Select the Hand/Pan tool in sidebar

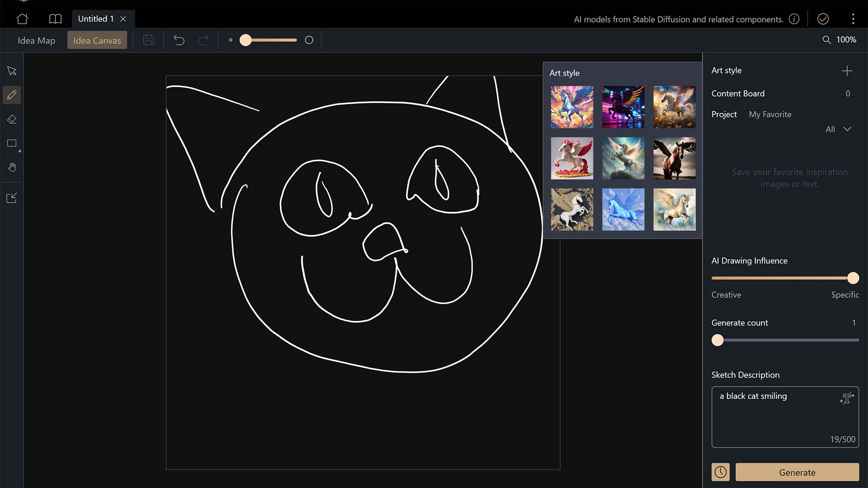(x=12, y=167)
